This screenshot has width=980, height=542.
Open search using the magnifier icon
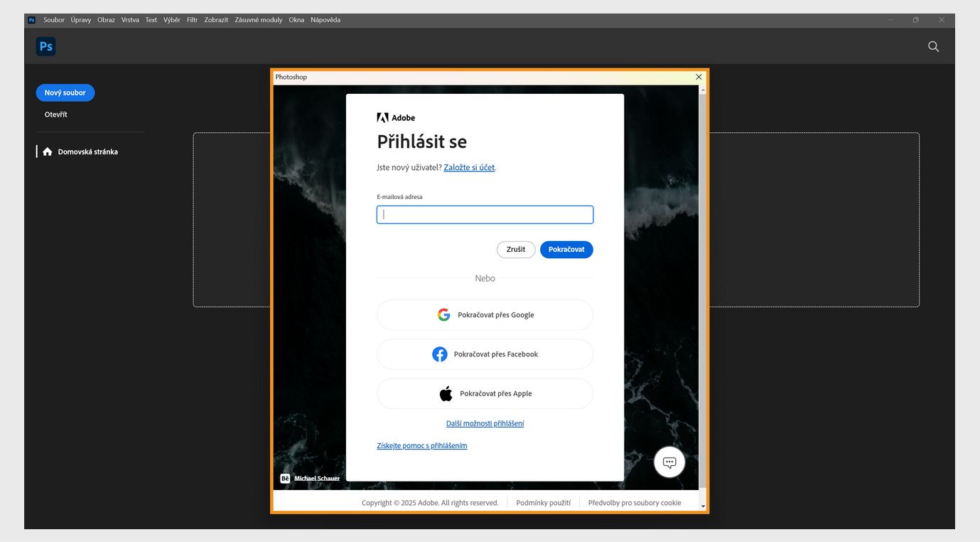[932, 46]
